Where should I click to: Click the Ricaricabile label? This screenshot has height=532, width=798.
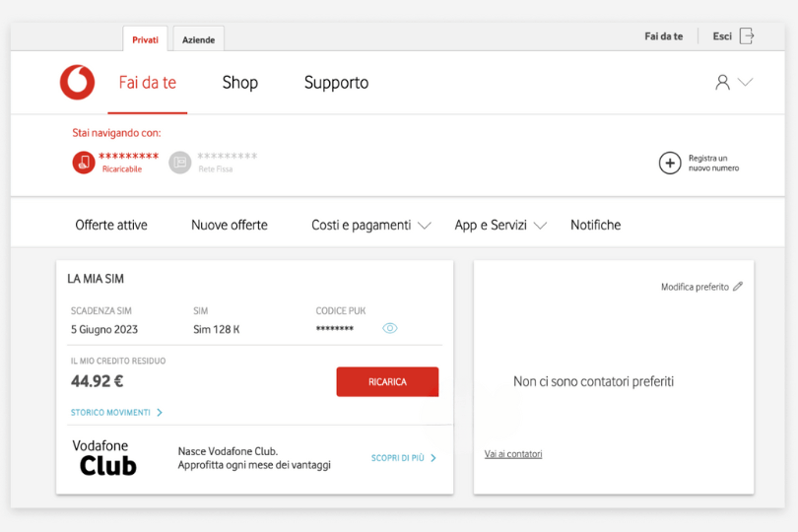point(122,169)
